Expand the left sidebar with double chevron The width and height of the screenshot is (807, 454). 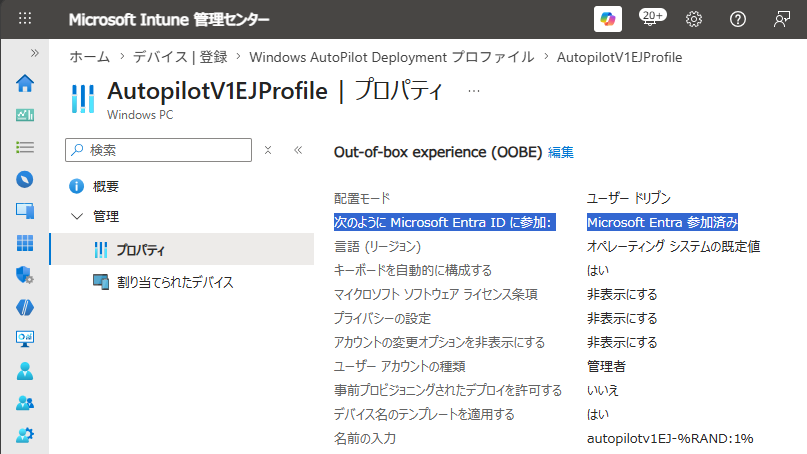(x=34, y=53)
